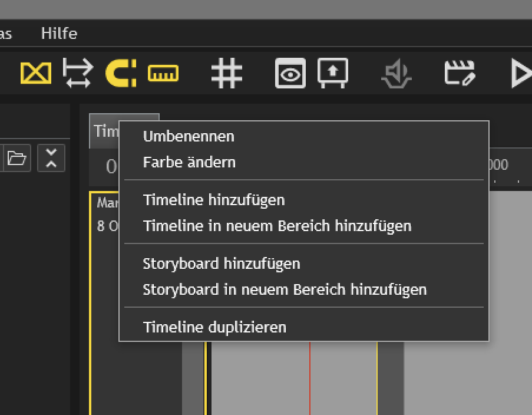This screenshot has width=532, height=415.
Task: Enable looping playback with the arrows icon
Action: point(78,72)
